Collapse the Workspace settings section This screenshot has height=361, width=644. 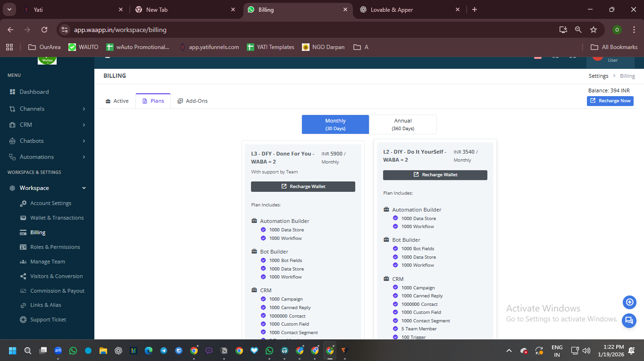tap(47, 188)
